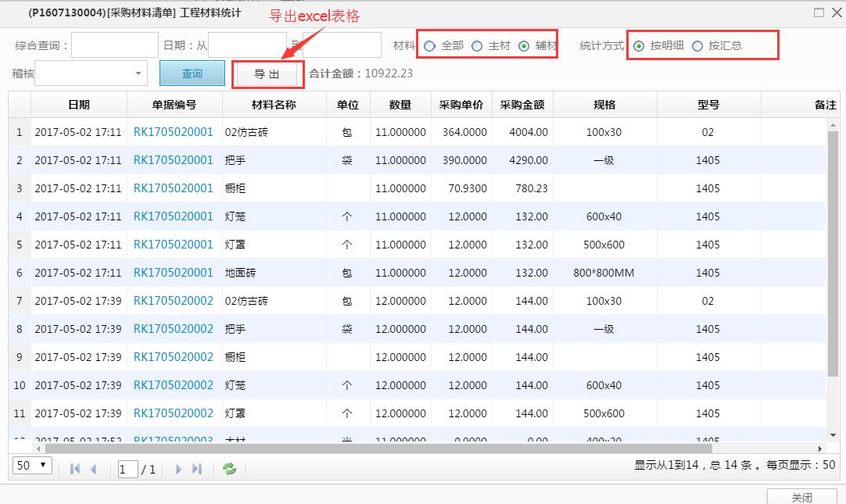Open document link RK1705020002 in row 7
This screenshot has height=504, width=846.
[x=173, y=301]
